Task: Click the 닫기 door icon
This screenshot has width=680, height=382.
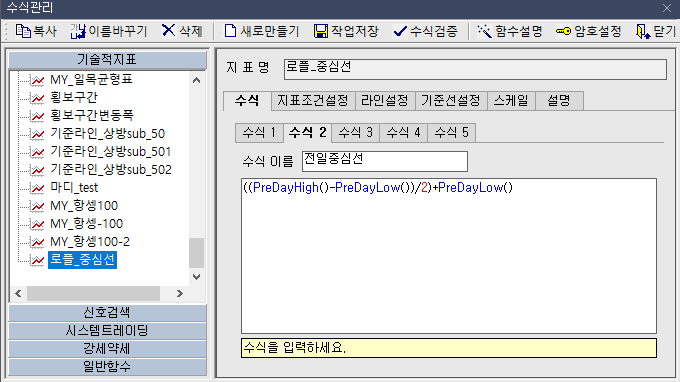Action: 643,31
